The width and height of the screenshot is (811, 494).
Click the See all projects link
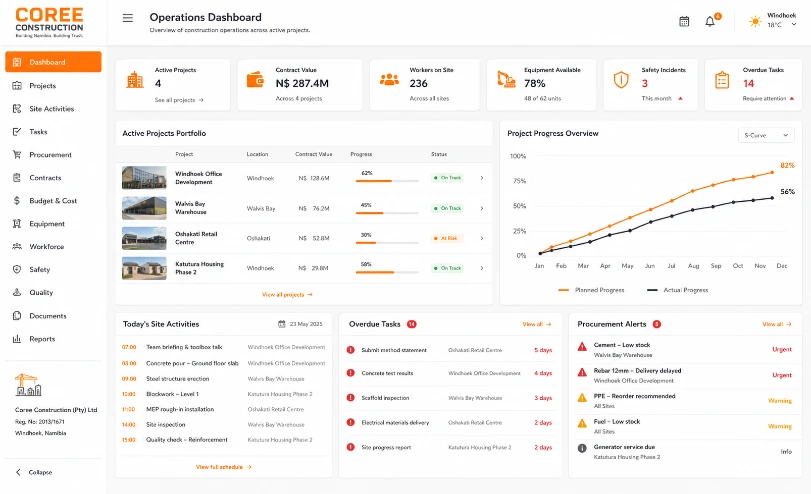click(179, 100)
